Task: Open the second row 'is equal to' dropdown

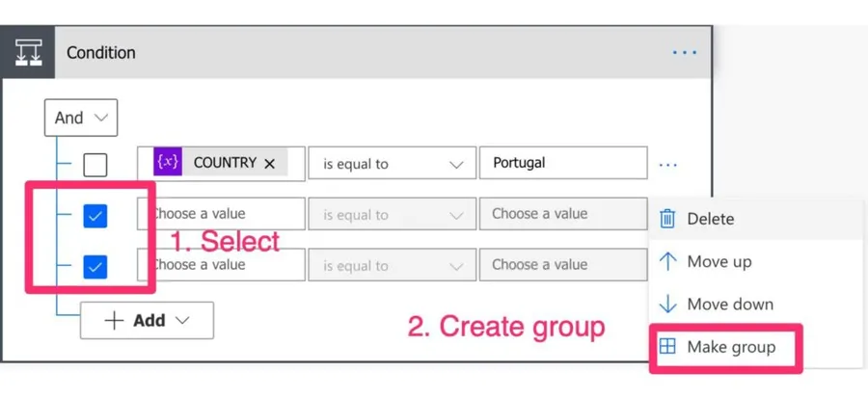Action: 392,215
